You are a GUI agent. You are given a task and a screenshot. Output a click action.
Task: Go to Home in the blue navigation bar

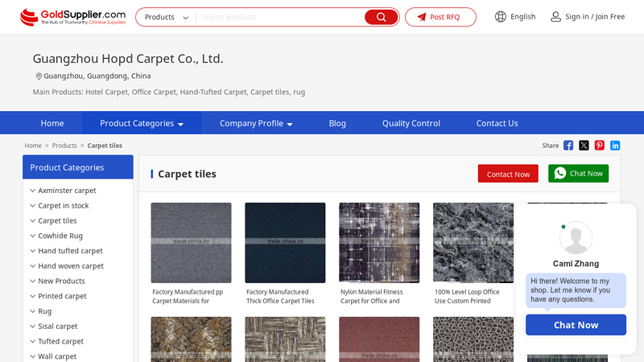click(52, 123)
